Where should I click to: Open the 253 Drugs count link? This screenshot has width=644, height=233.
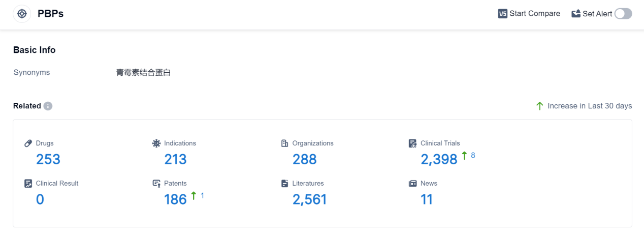click(48, 159)
